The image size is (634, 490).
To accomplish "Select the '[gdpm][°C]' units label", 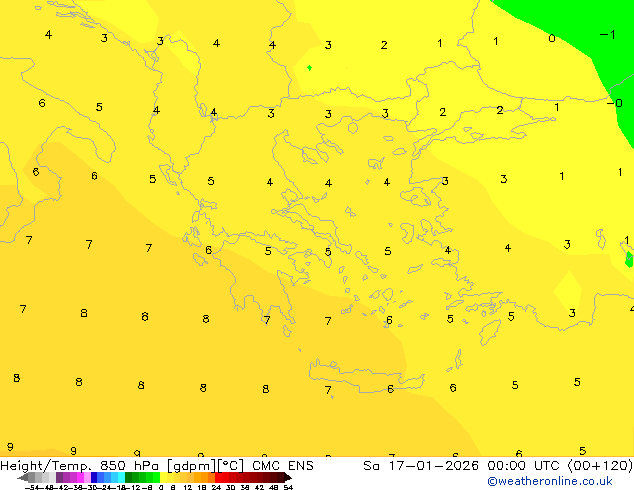I will [205, 466].
